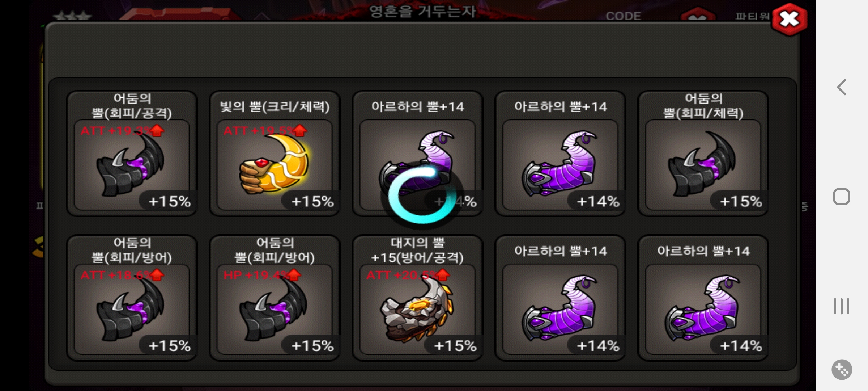Tap the loading spinner on 아르하의 뿔+14
This screenshot has width=868, height=391.
click(x=422, y=195)
